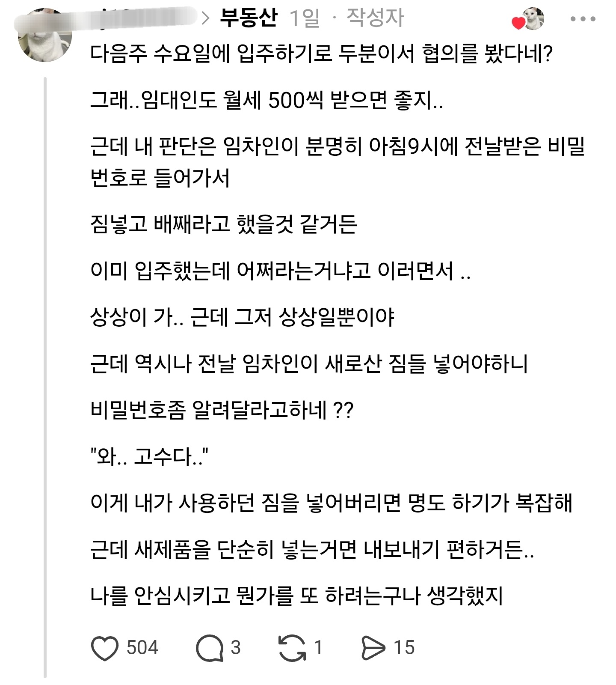Screen dimensions: 616x685
Task: Tap the reply count 3
Action: (x=236, y=648)
